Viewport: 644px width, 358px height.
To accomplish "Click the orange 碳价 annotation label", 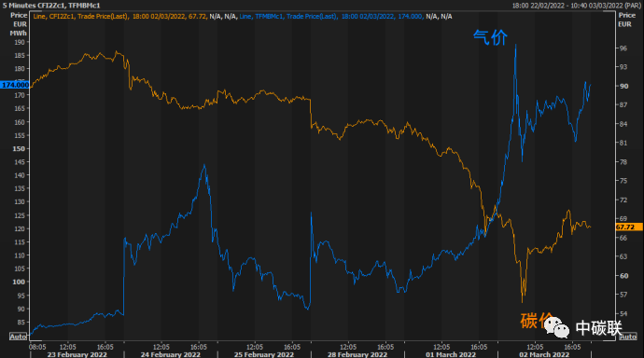I will click(x=537, y=321).
